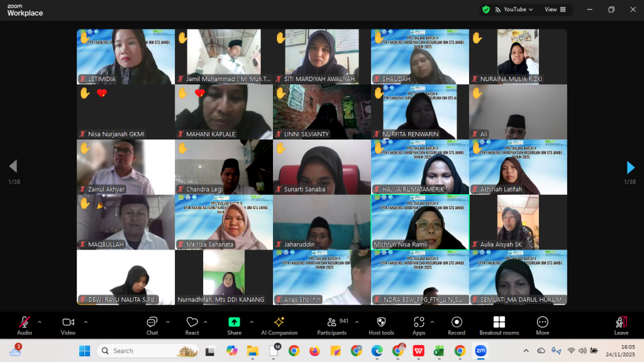
Task: Click the Leave meeting button
Action: 621,325
